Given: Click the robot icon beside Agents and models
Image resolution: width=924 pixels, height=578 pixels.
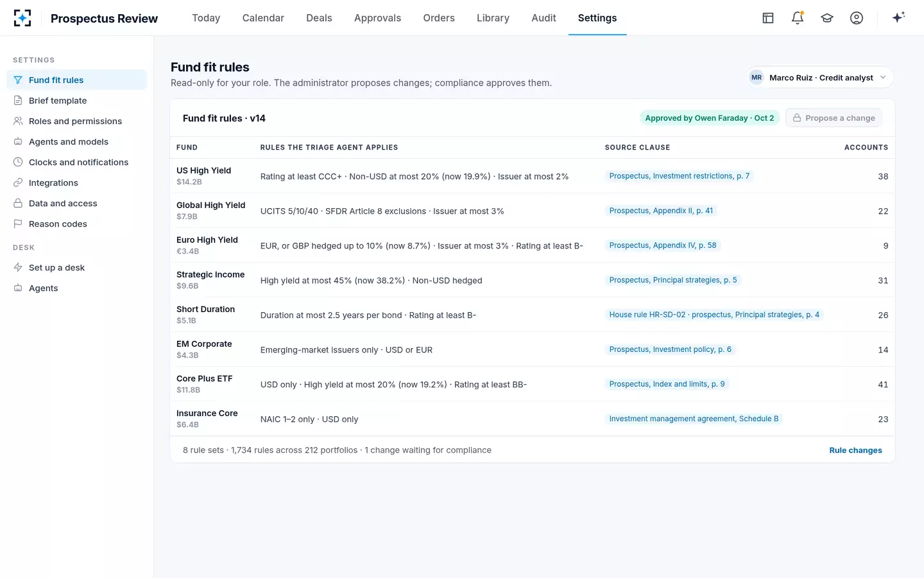Looking at the screenshot, I should click(x=18, y=141).
